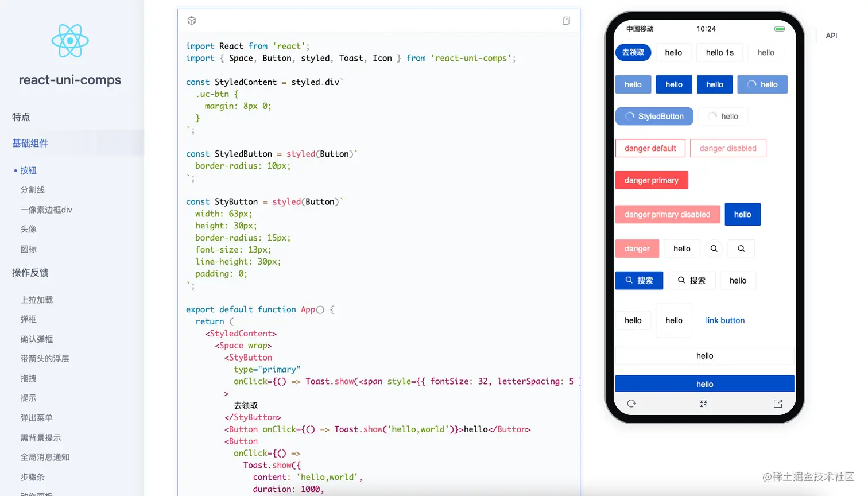
Task: Click the left icon-only search button
Action: (x=714, y=249)
